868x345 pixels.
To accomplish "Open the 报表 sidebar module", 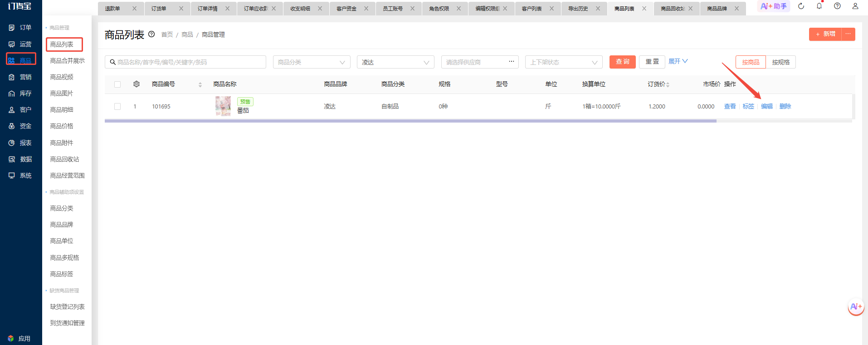I will 20,143.
